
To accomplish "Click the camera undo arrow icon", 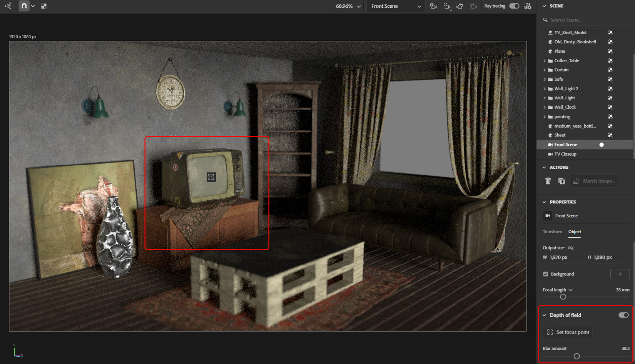I will 460,6.
